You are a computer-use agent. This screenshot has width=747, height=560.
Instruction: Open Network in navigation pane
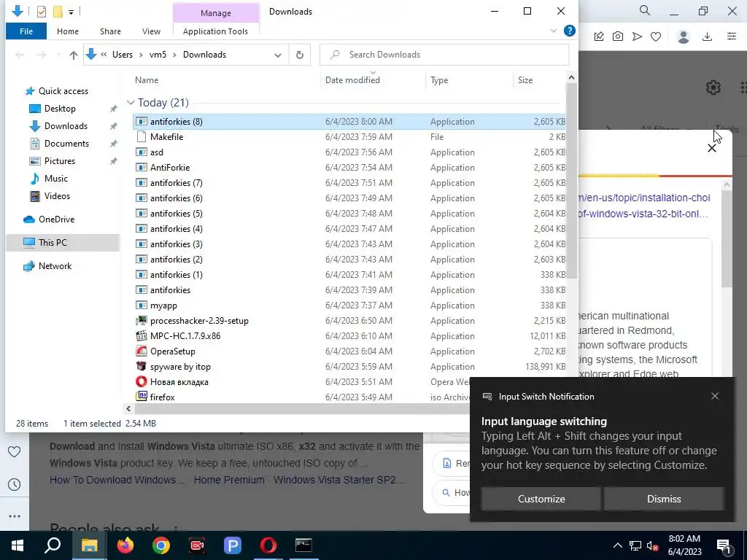(x=55, y=265)
